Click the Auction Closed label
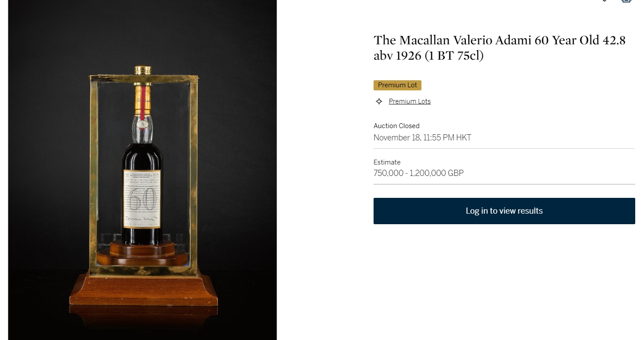Image resolution: width=644 pixels, height=340 pixels. tap(396, 126)
